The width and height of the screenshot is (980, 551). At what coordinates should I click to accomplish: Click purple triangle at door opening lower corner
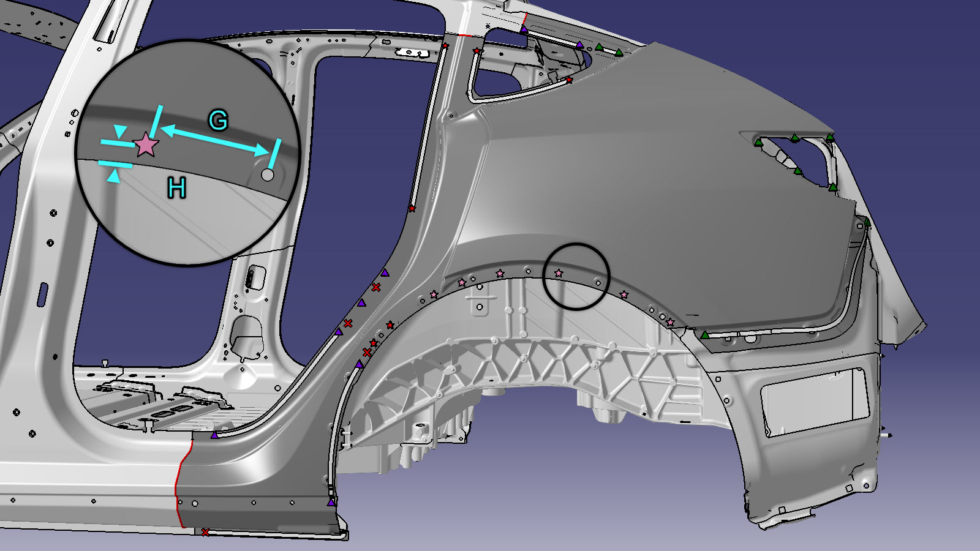point(214,435)
